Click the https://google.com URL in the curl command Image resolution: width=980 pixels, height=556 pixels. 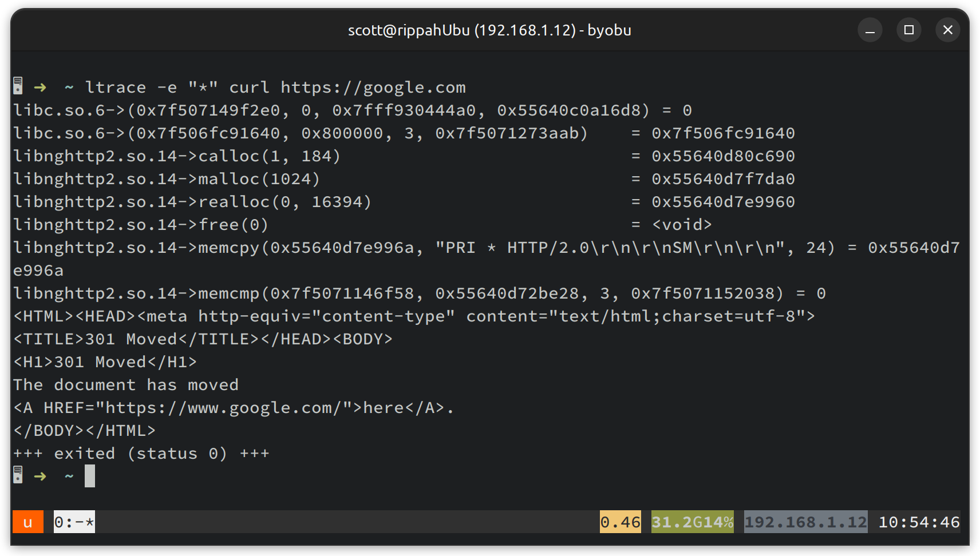[x=373, y=87]
